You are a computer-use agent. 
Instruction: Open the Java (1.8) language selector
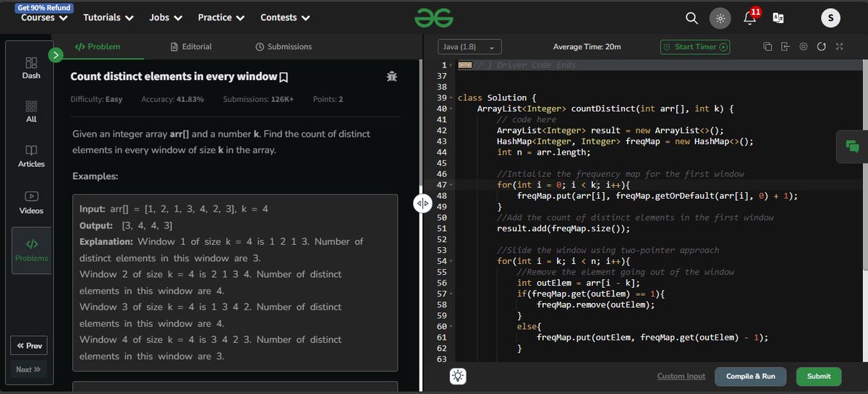tap(469, 47)
